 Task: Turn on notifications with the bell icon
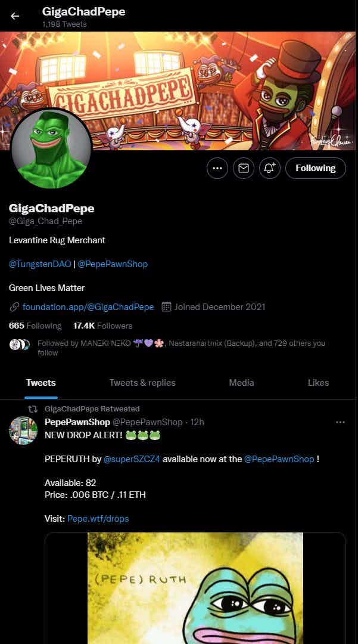pyautogui.click(x=270, y=168)
